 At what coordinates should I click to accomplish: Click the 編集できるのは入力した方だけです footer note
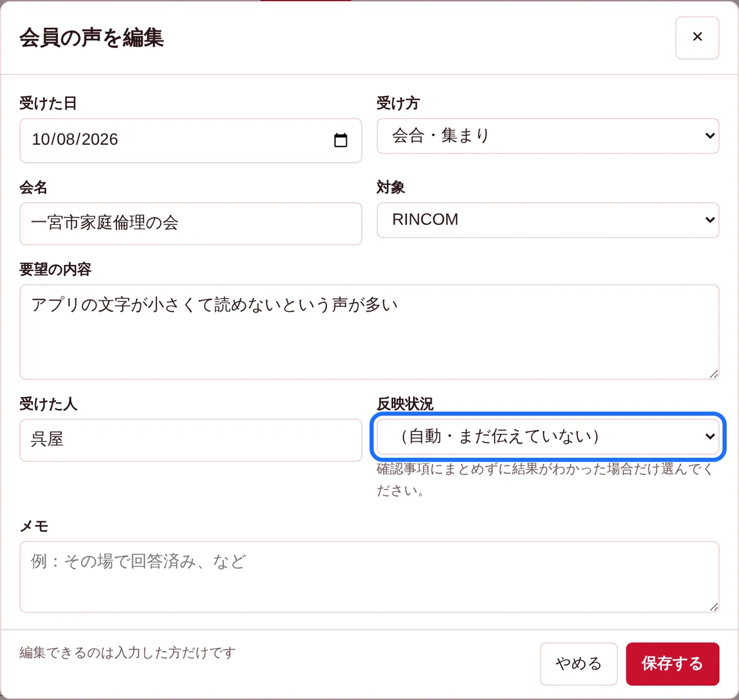point(127,653)
